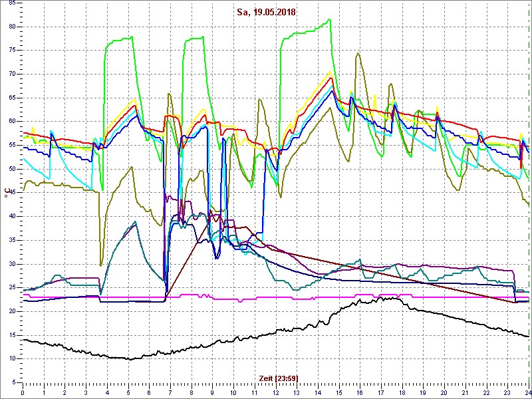Click the "Zeit [23:59]" axis label
The image size is (532, 399).
pos(279,378)
